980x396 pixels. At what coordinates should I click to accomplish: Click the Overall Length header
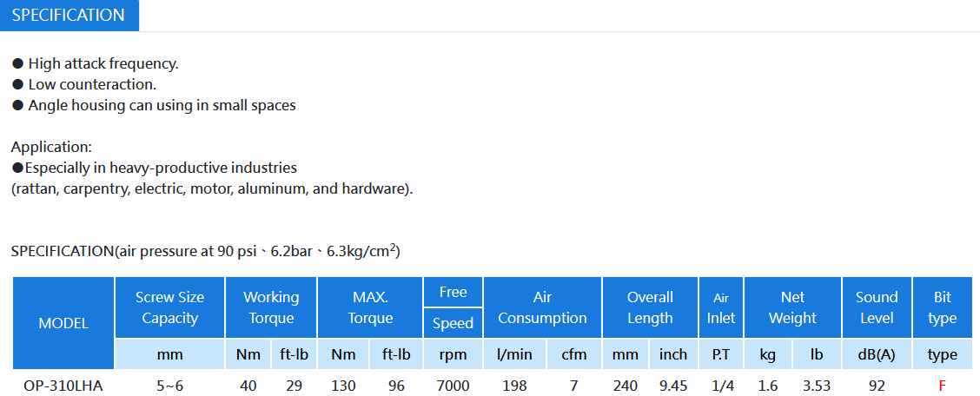(x=650, y=307)
